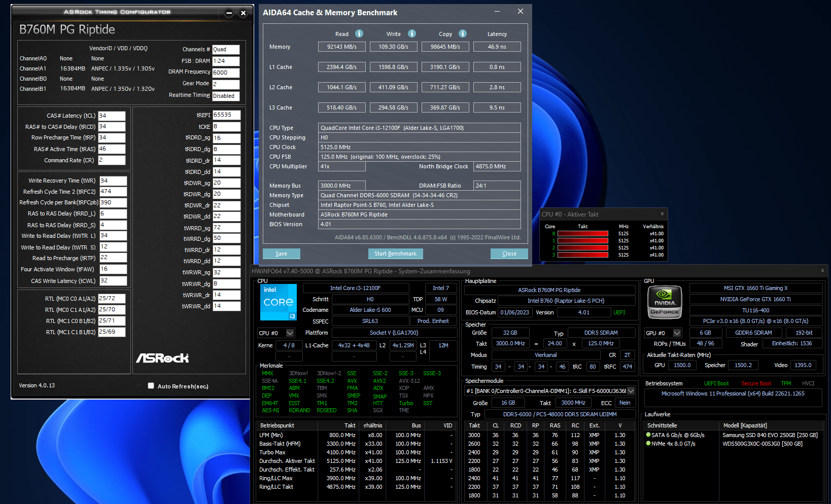Click the Turbo Max operating point row
831x504 pixels.
point(356,452)
